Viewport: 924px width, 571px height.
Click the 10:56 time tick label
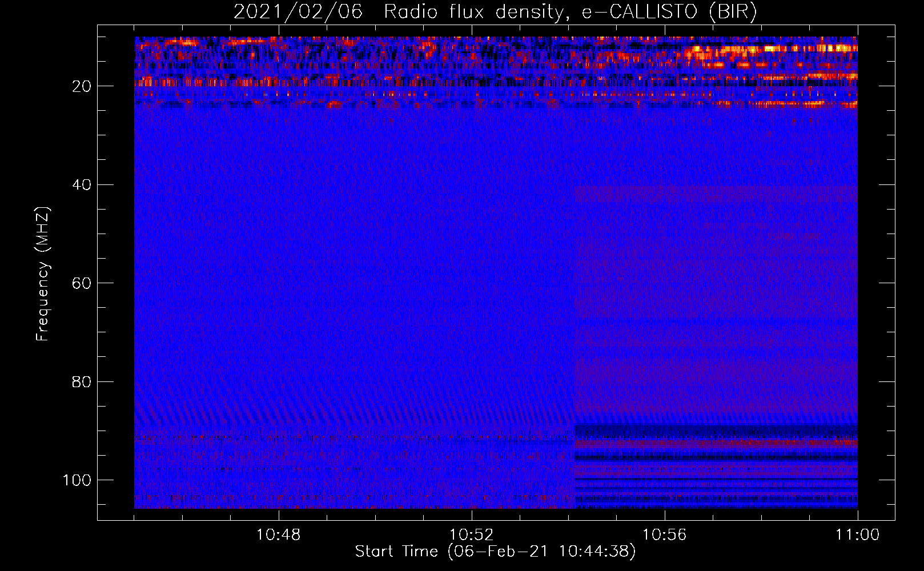click(x=664, y=535)
